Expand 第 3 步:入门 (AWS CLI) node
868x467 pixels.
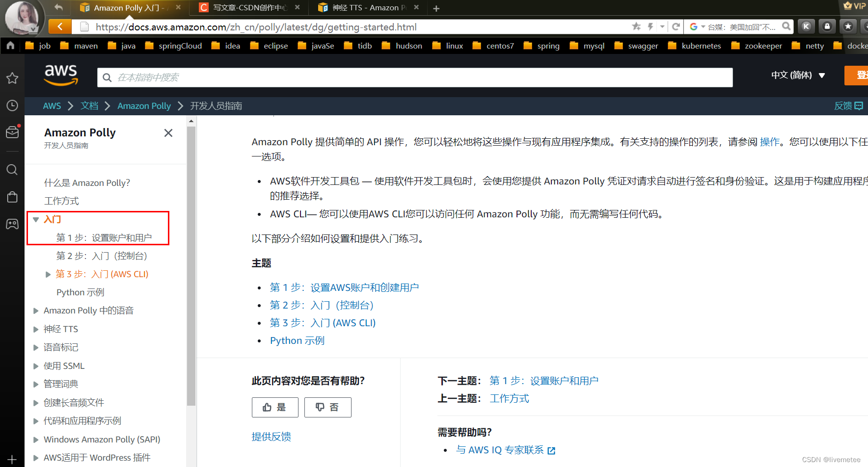click(48, 274)
